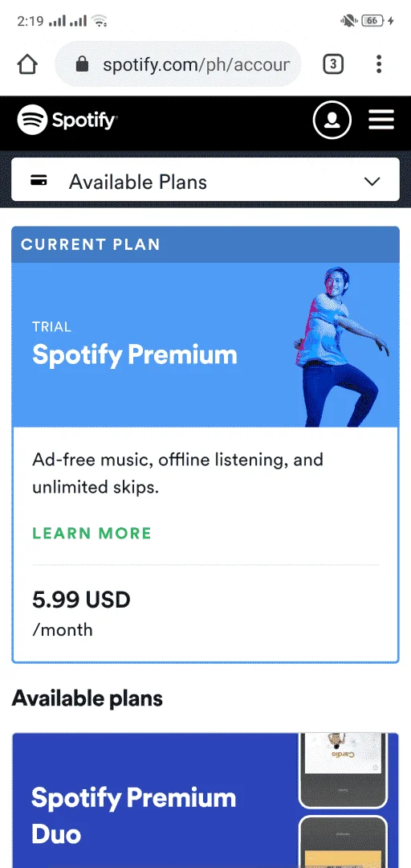This screenshot has width=411, height=868.
Task: Tap the 5.99 USD price text
Action: pyautogui.click(x=81, y=600)
